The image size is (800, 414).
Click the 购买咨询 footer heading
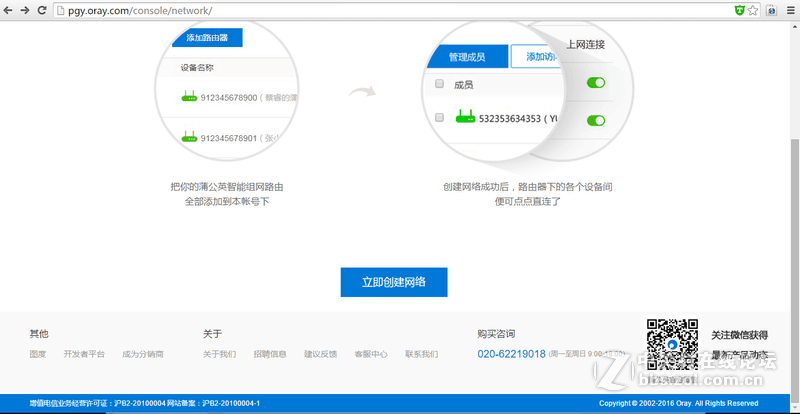(496, 334)
